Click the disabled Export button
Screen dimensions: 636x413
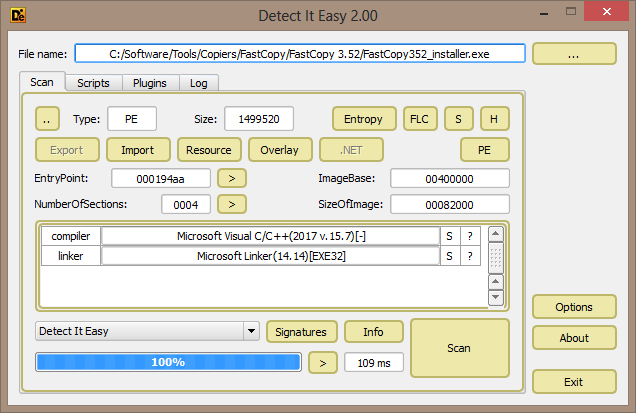pyautogui.click(x=67, y=150)
